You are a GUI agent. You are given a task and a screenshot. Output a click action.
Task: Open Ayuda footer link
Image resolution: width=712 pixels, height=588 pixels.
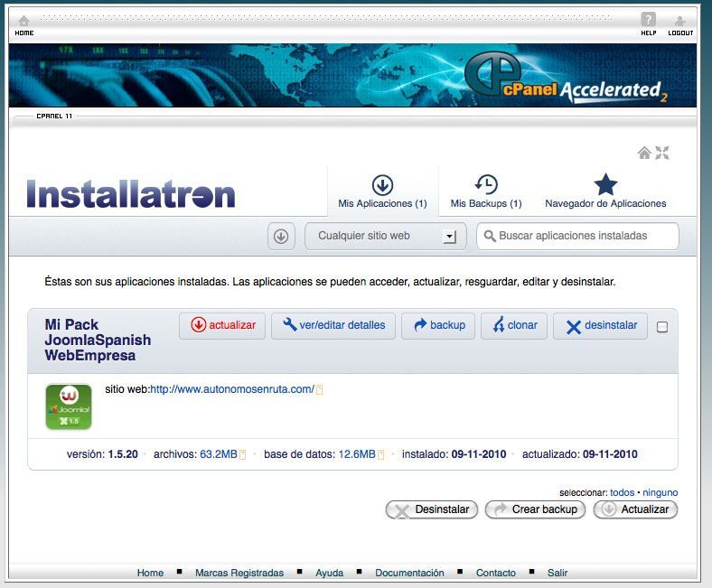[330, 573]
